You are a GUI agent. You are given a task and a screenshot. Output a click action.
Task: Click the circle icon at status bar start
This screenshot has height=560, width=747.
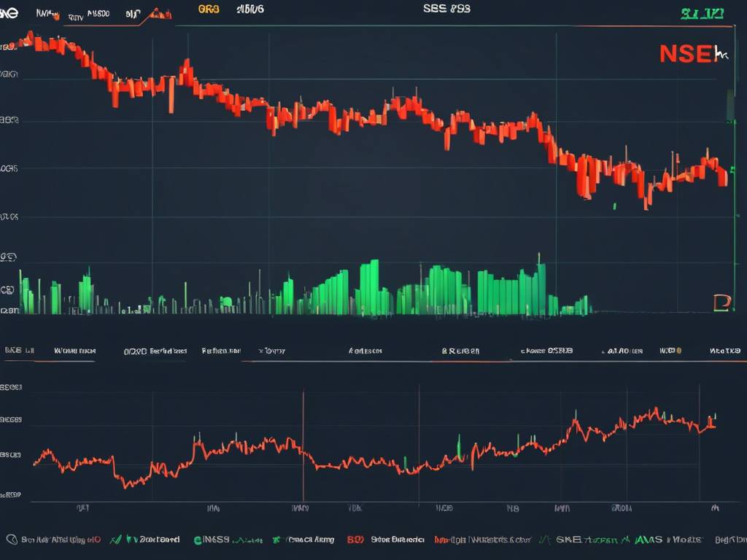pyautogui.click(x=12, y=540)
